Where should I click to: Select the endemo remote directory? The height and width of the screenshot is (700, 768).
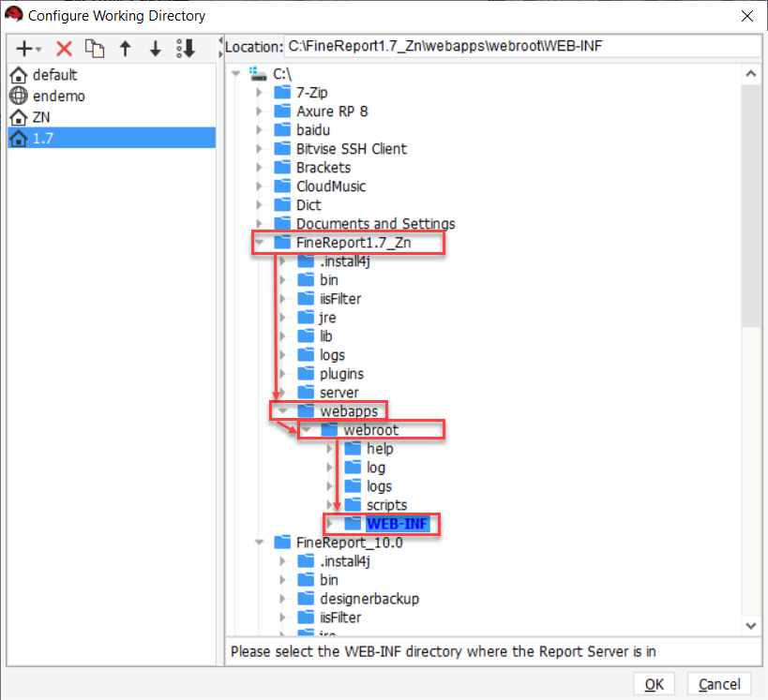(112, 96)
